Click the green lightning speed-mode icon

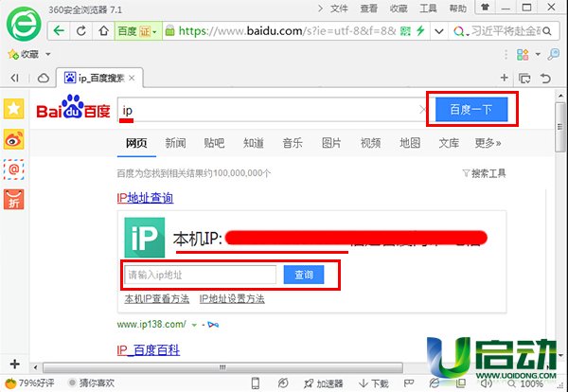pyautogui.click(x=420, y=31)
